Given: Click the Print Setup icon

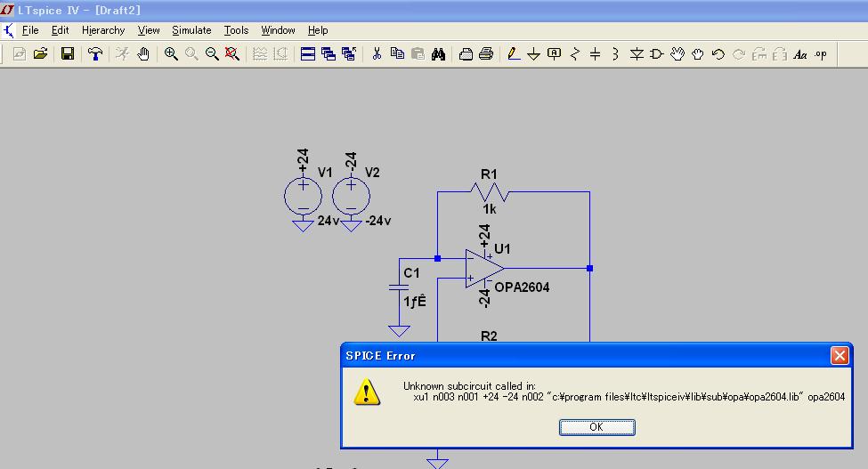Looking at the screenshot, I should coord(466,53).
